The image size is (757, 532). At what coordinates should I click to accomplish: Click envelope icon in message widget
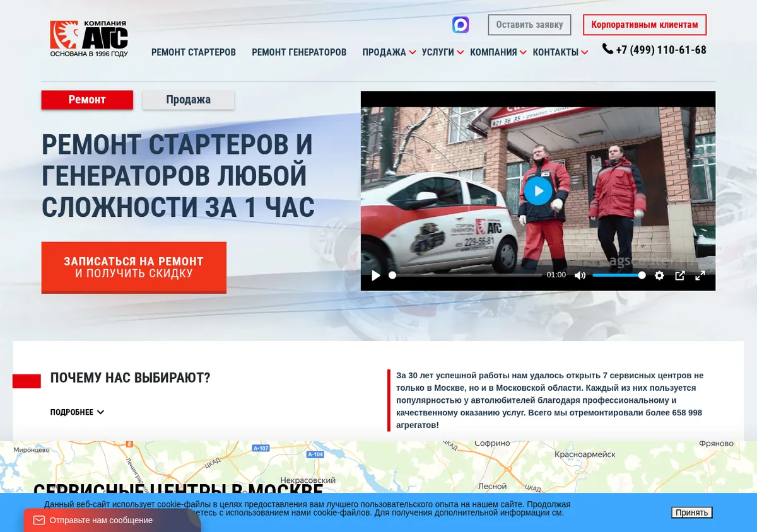(39, 520)
